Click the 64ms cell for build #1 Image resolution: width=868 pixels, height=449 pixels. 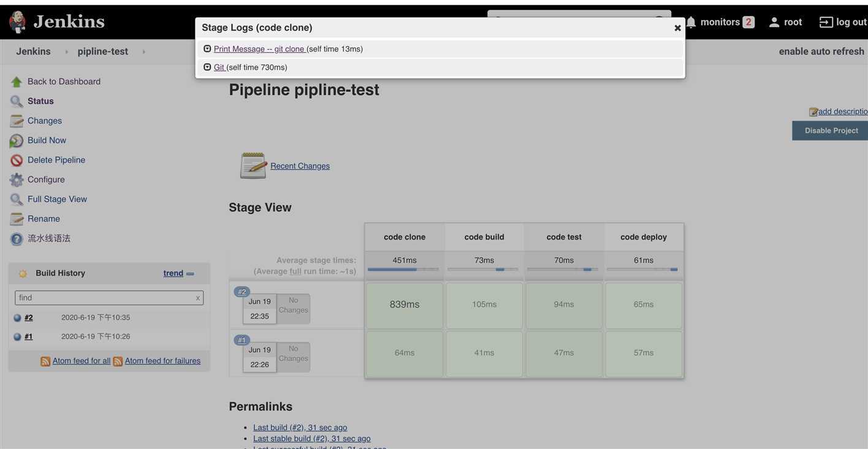(x=405, y=353)
